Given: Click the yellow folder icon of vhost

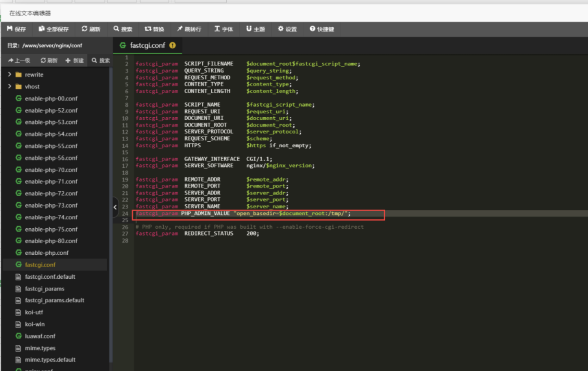Looking at the screenshot, I should pyautogui.click(x=19, y=87).
